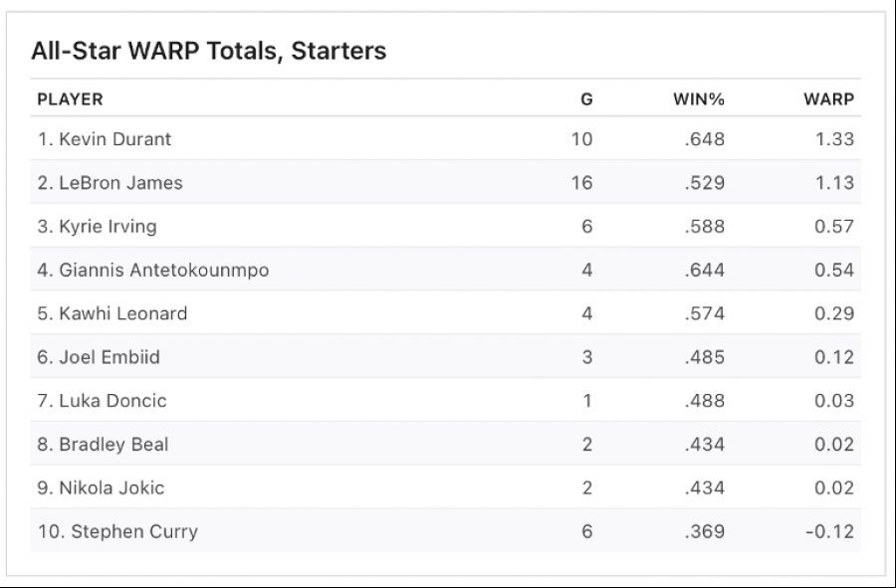Screen dimensions: 896x588
Task: Click the PLAYER column header
Action: click(x=70, y=99)
